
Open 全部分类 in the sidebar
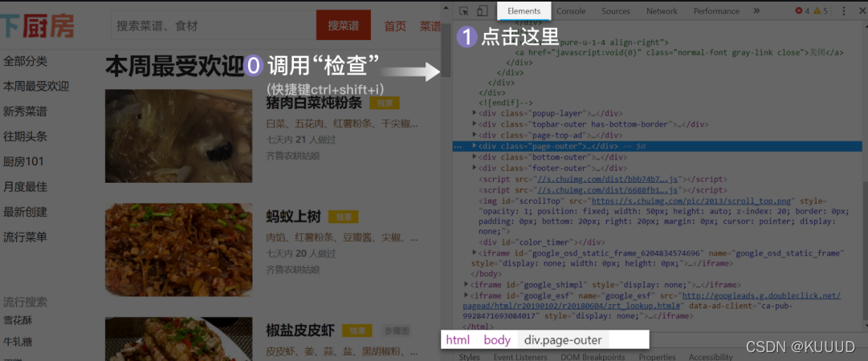[25, 61]
